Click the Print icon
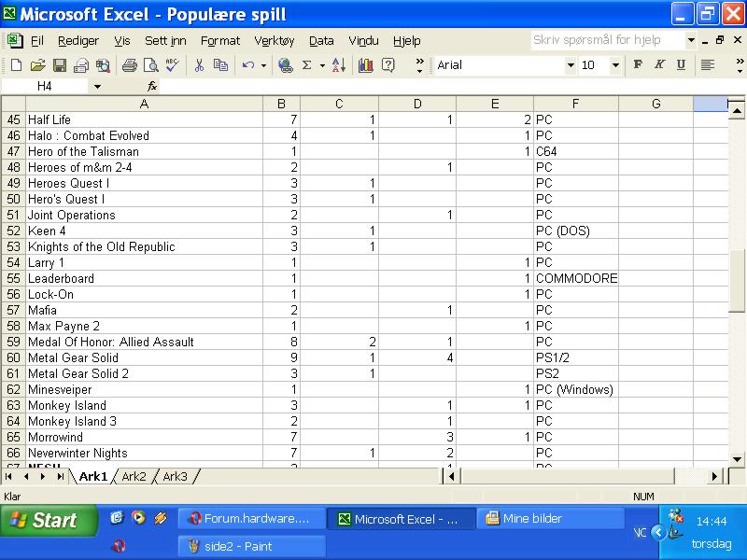Viewport: 747px width, 560px height. [129, 65]
